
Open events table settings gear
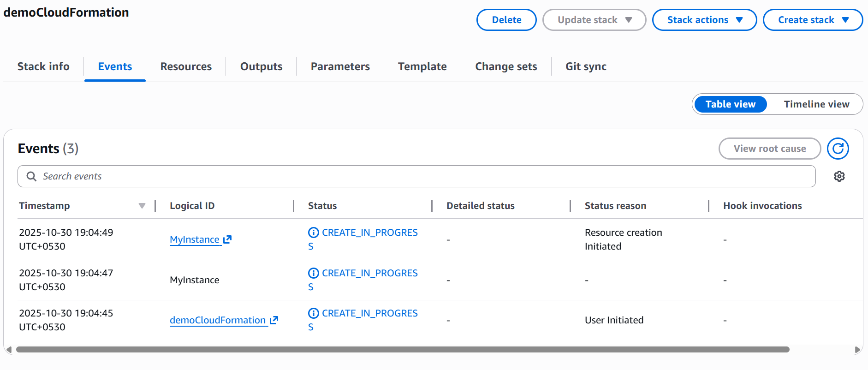point(839,176)
